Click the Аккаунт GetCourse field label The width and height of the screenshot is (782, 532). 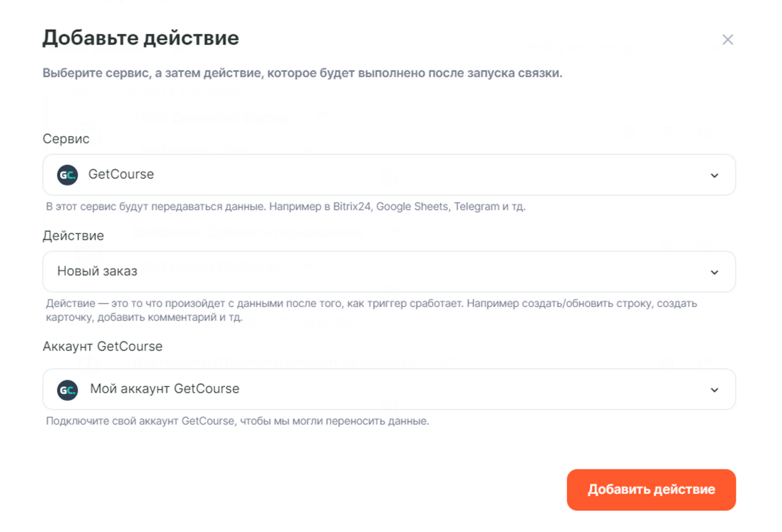coord(103,346)
